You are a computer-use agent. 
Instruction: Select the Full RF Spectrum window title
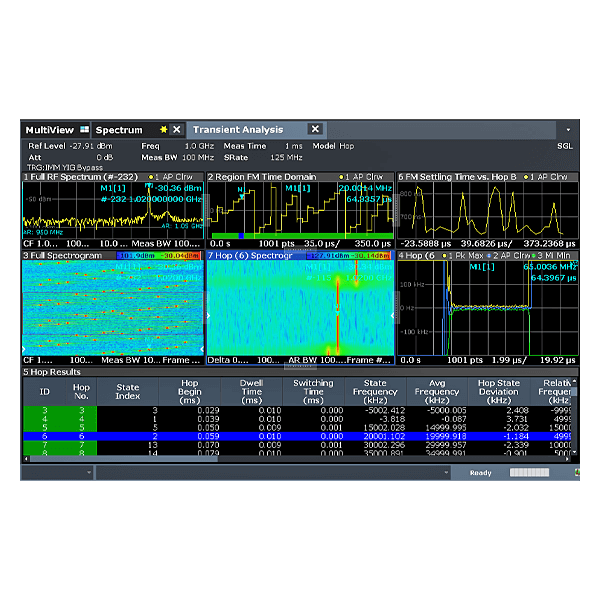pyautogui.click(x=80, y=177)
